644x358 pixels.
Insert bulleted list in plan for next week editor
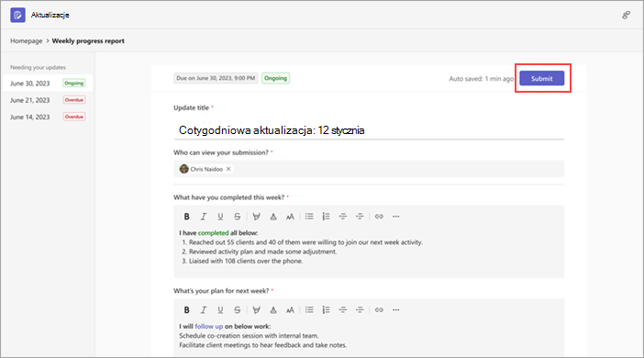pos(309,310)
